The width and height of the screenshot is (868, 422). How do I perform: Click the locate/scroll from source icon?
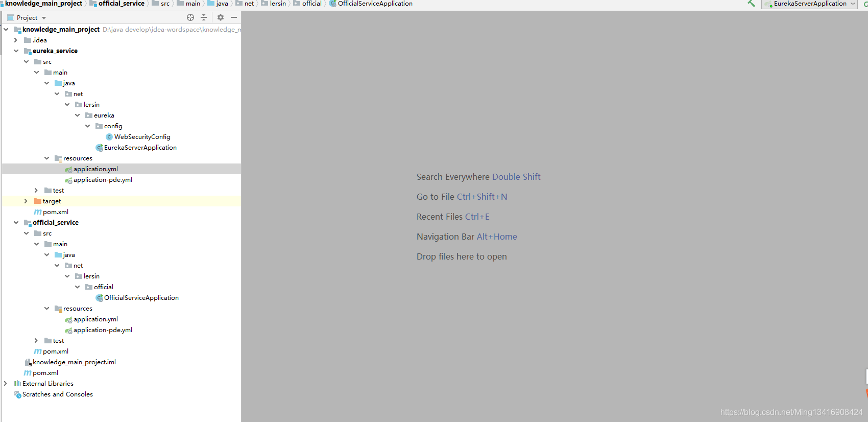click(x=190, y=17)
